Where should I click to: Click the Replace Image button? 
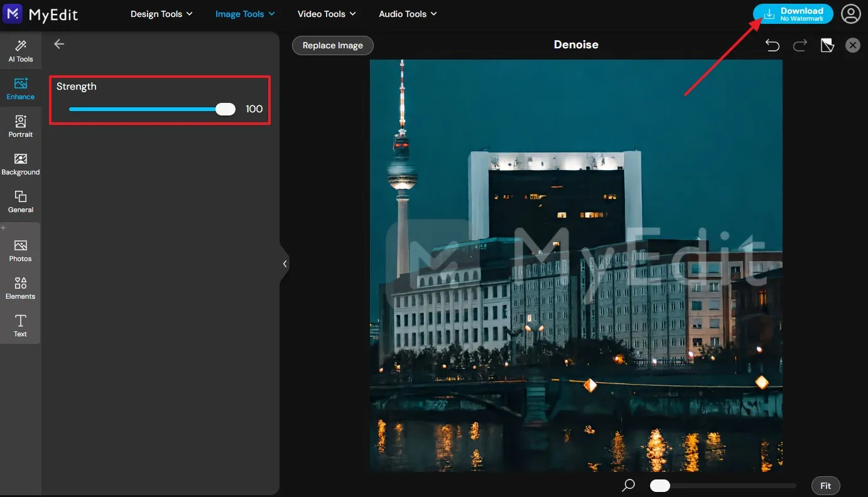[333, 45]
